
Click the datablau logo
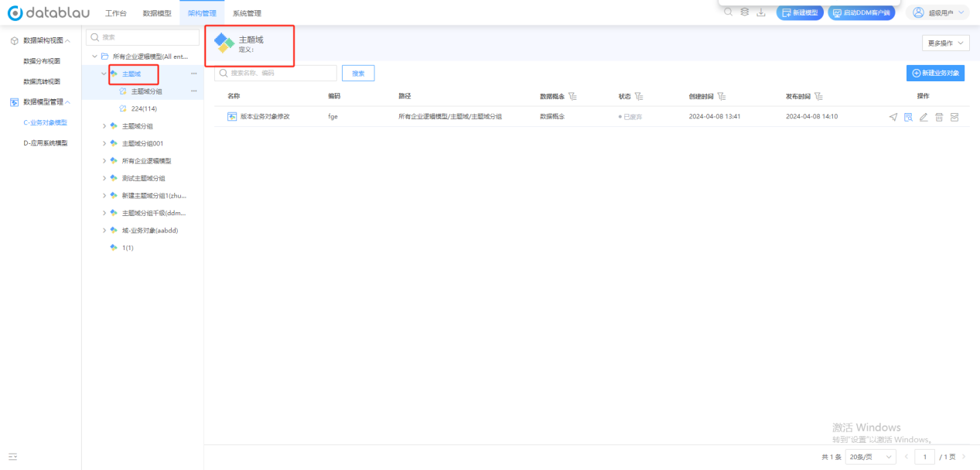click(48, 12)
